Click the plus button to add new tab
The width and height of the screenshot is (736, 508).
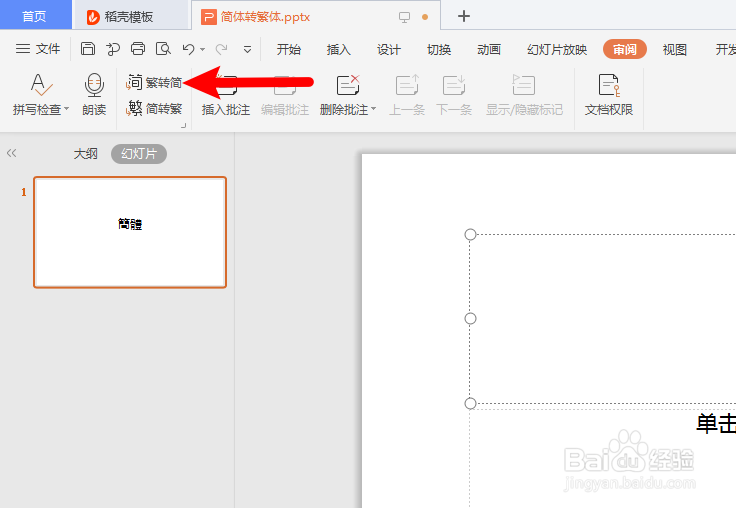pyautogui.click(x=464, y=16)
